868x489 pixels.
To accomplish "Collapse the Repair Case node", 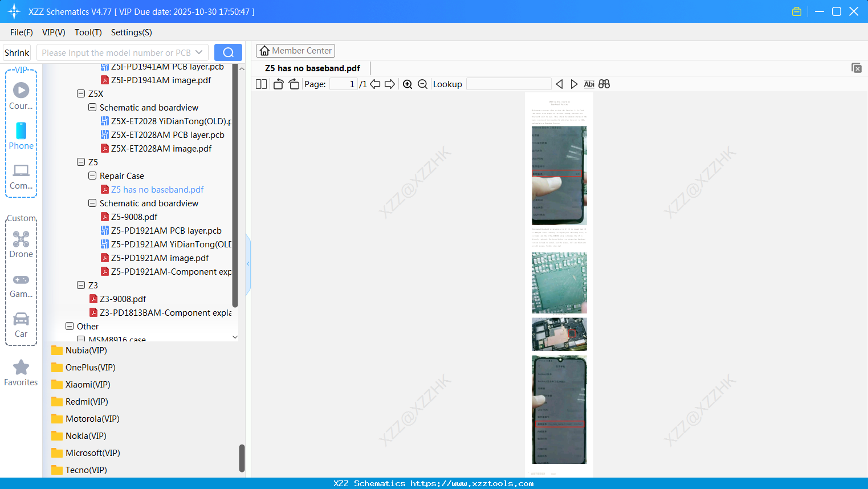I will (92, 176).
